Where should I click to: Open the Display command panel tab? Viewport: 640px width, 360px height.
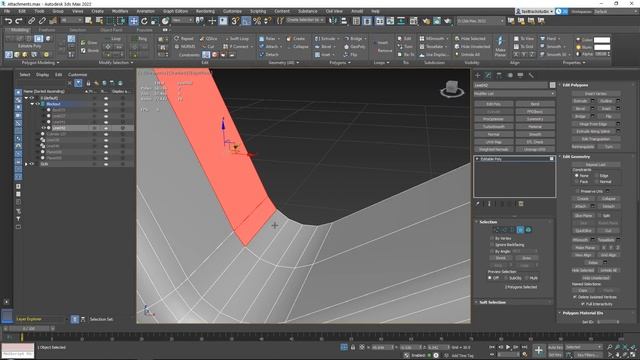click(x=520, y=75)
